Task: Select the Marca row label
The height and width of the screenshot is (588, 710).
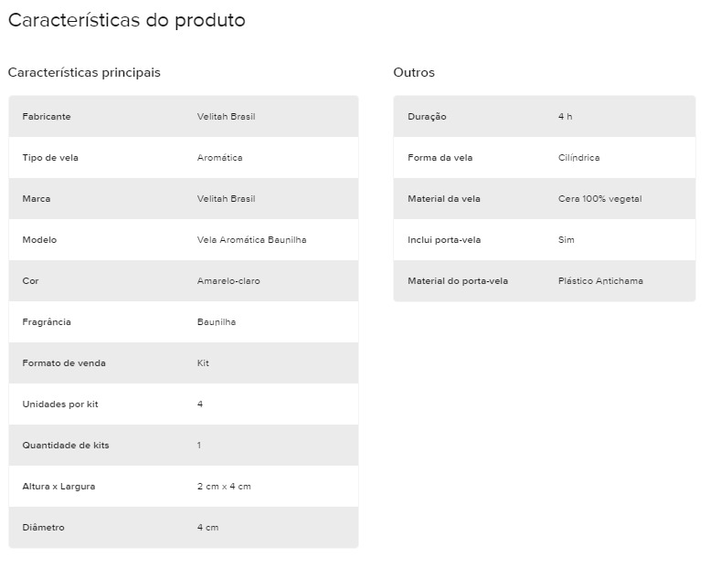Action: point(37,199)
